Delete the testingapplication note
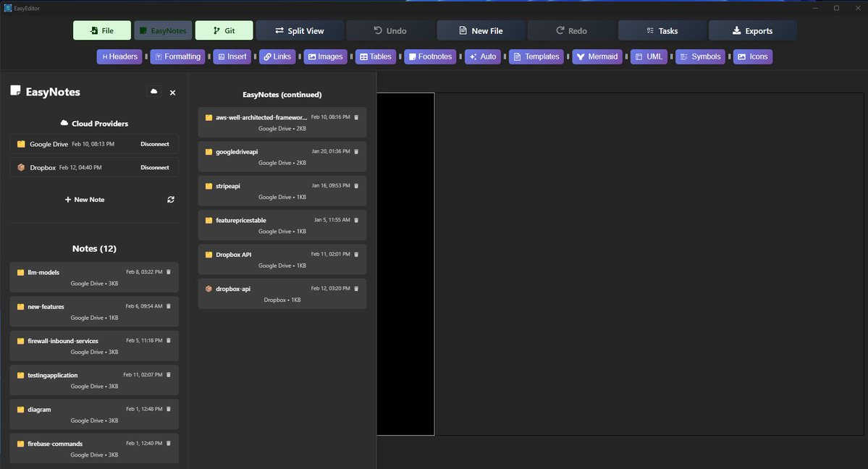This screenshot has width=868, height=469. pos(169,375)
